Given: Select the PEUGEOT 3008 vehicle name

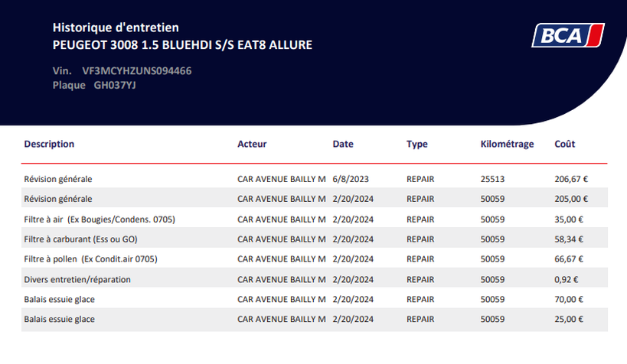Looking at the screenshot, I should [182, 45].
